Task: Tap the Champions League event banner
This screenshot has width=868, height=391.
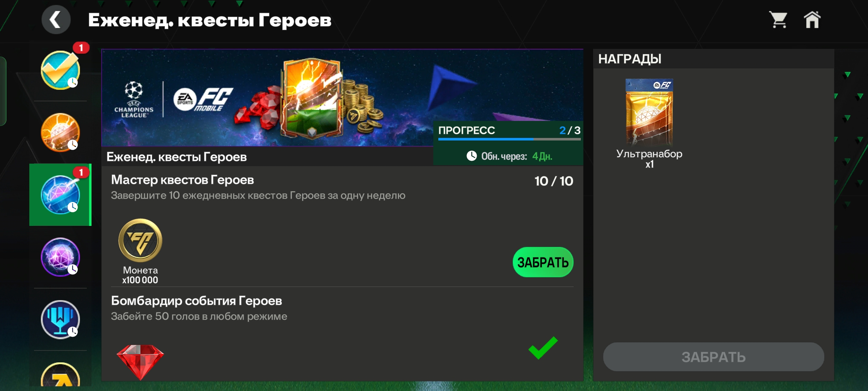Action: tap(268, 98)
